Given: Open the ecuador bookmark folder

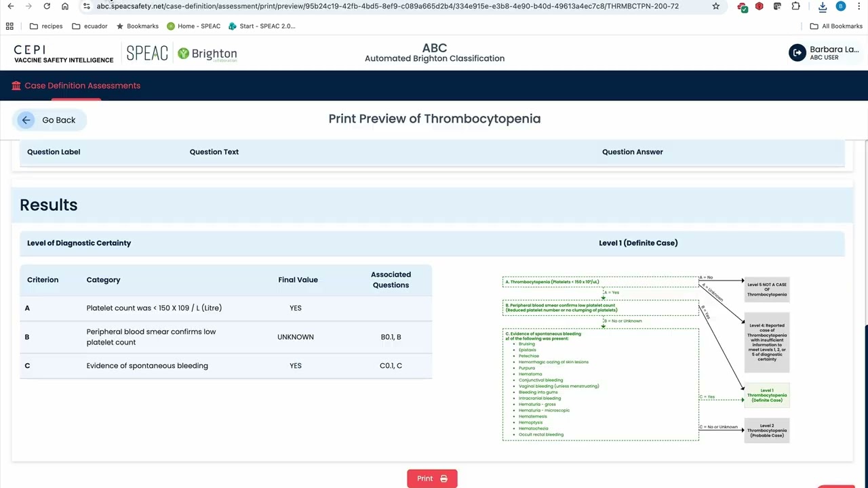Looking at the screenshot, I should coord(90,26).
